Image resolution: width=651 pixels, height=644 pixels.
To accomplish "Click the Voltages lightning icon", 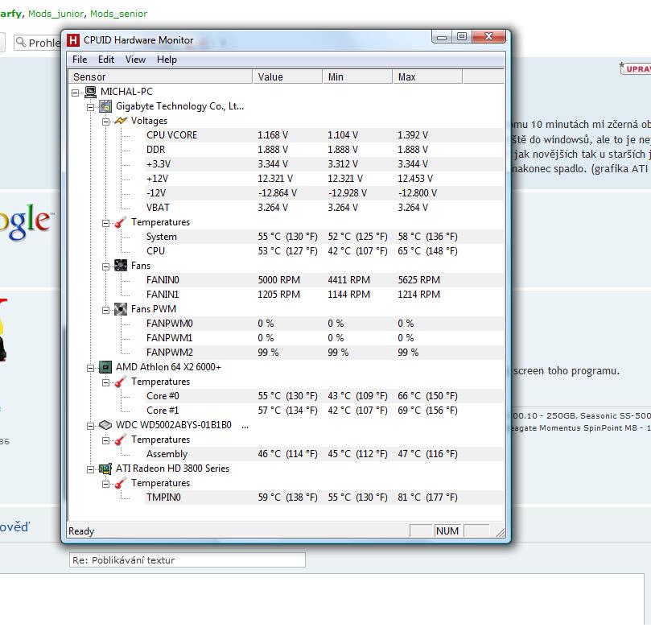I will pyautogui.click(x=121, y=121).
